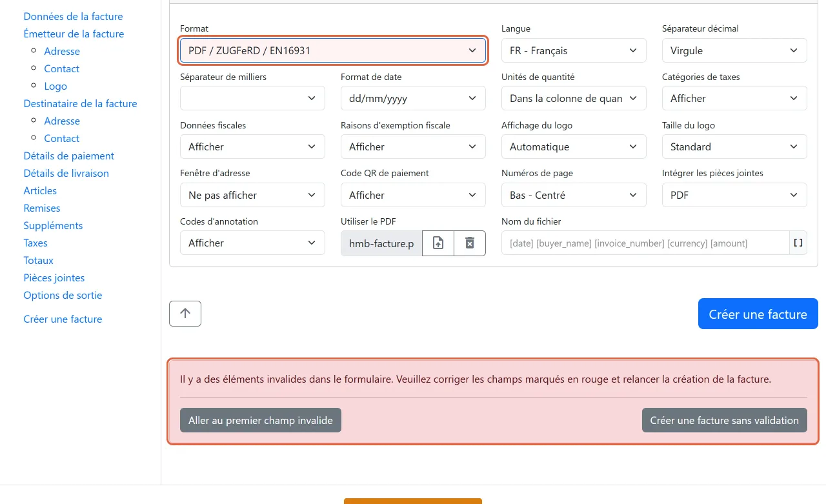
Task: Jump to Articles section
Action: [x=40, y=190]
